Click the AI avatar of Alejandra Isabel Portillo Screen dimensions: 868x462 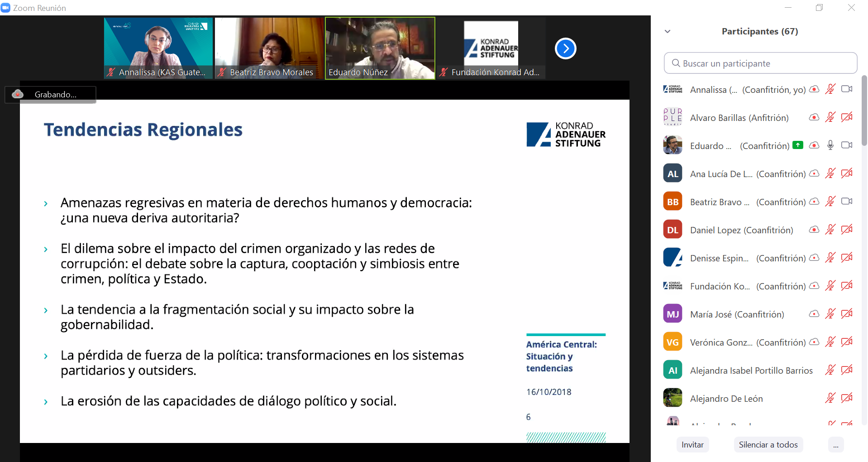pos(672,370)
